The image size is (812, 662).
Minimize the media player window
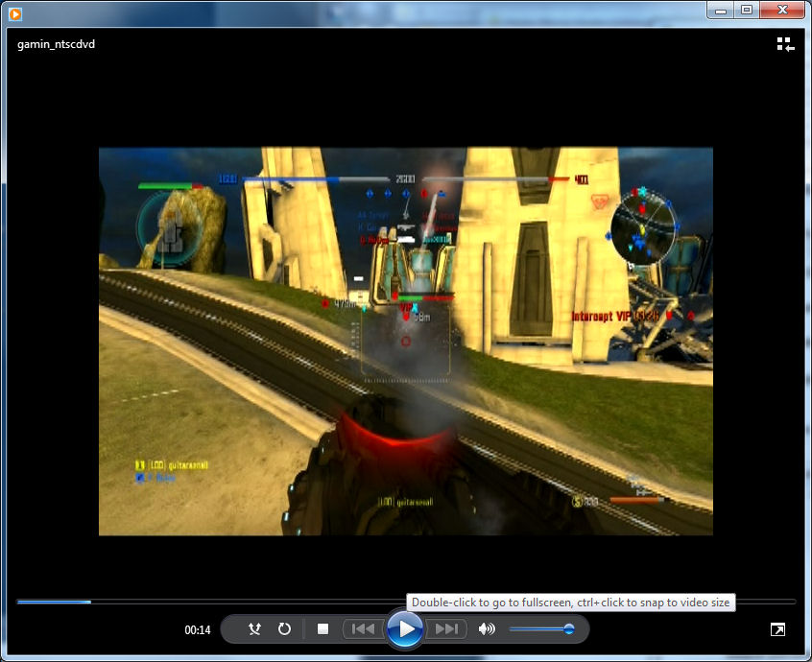tap(721, 10)
